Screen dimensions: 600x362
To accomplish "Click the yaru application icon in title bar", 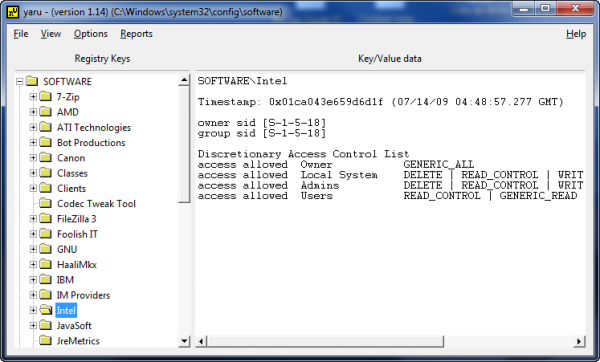I will pos(13,12).
